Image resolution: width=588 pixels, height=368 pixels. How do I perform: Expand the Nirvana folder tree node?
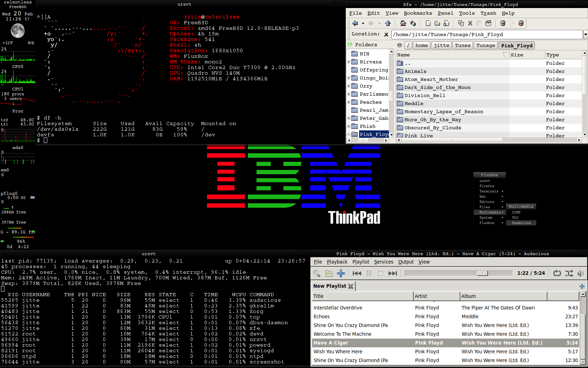(x=349, y=62)
